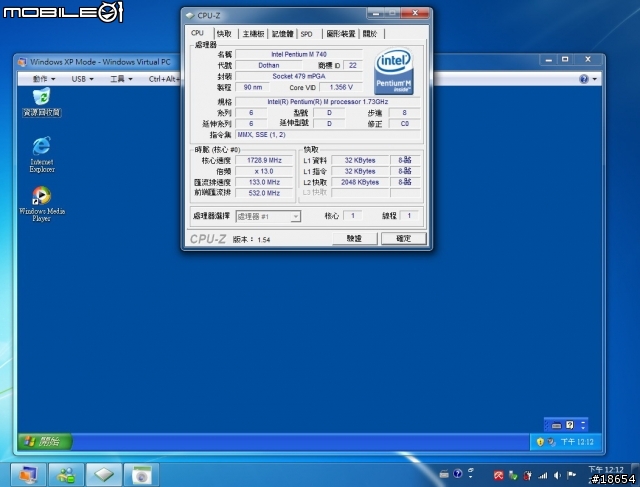Open help icon in Virtual PC toolbar
Viewport: 640px width, 487px height.
coord(584,79)
